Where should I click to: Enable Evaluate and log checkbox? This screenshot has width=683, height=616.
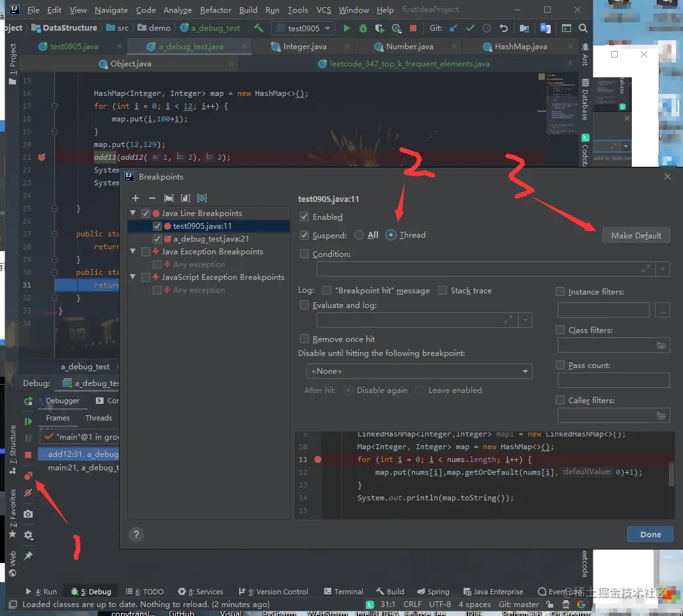coord(304,305)
